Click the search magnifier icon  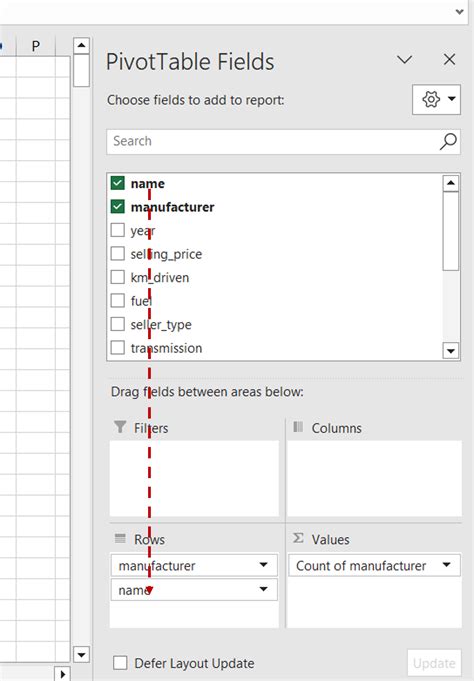click(448, 141)
